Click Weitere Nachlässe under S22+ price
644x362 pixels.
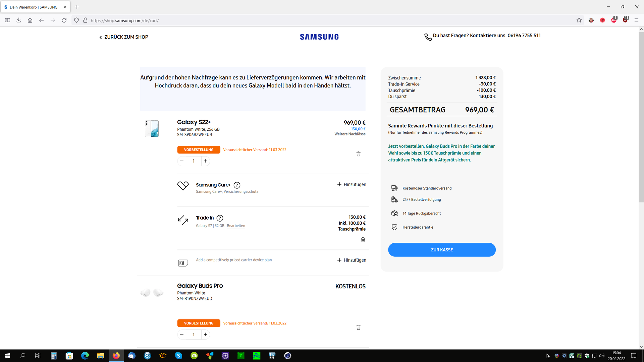click(x=350, y=134)
